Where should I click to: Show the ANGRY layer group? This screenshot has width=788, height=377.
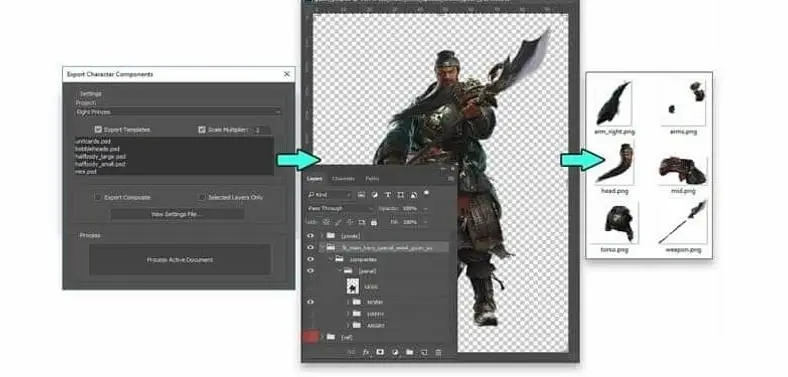[x=311, y=326]
